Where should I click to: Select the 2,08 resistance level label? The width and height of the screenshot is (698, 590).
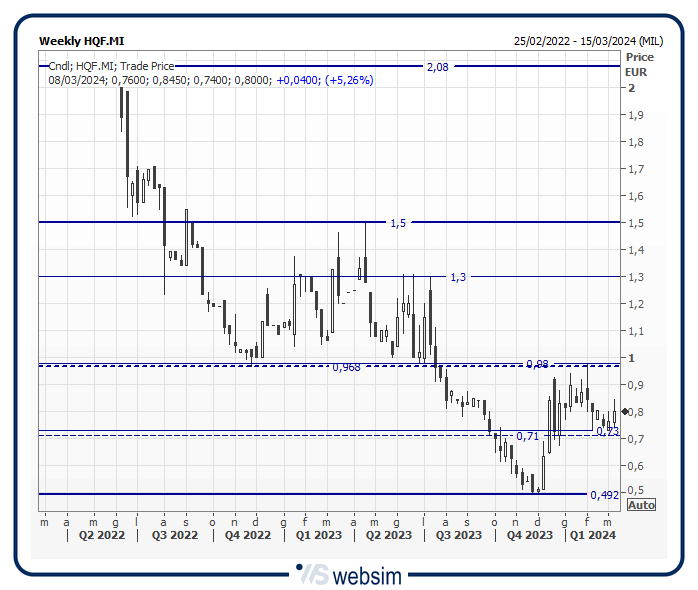437,67
